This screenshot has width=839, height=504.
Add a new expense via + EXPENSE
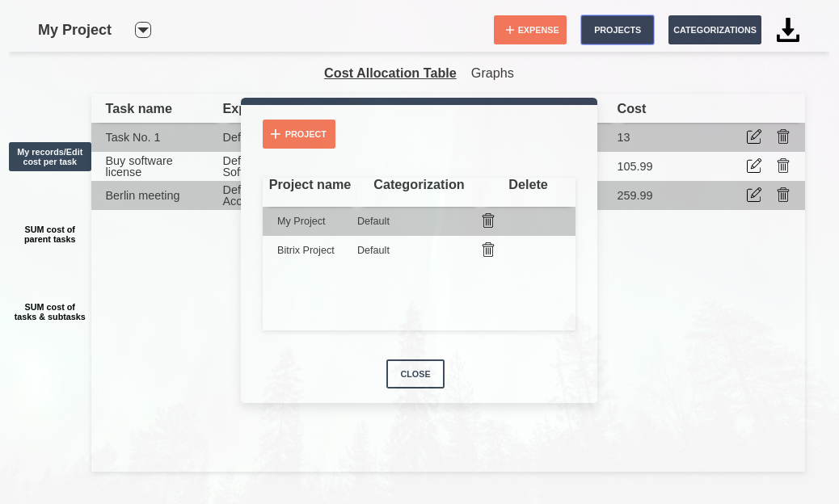(x=530, y=30)
